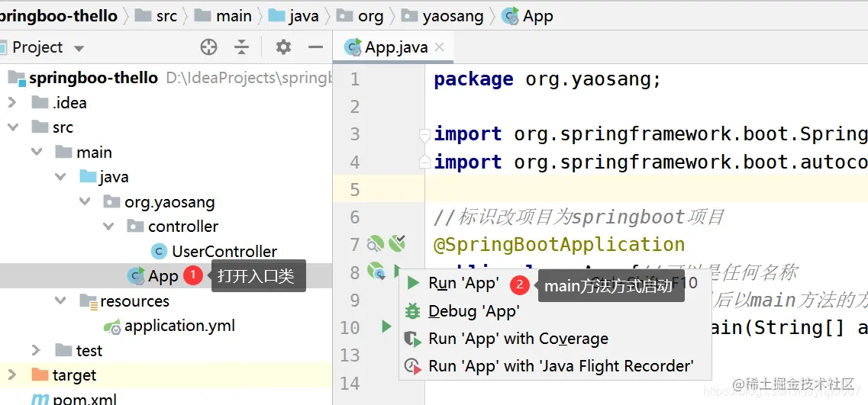Screen dimensions: 868x405
Task: Select UserController class in tree
Action: tap(224, 251)
